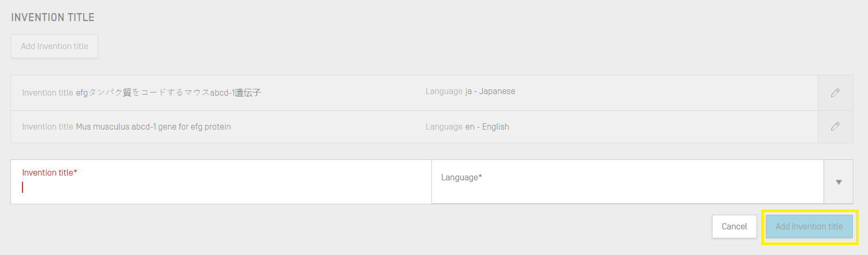Focus the Invention title input field
Image resolution: width=868 pixels, height=255 pixels.
[x=221, y=187]
